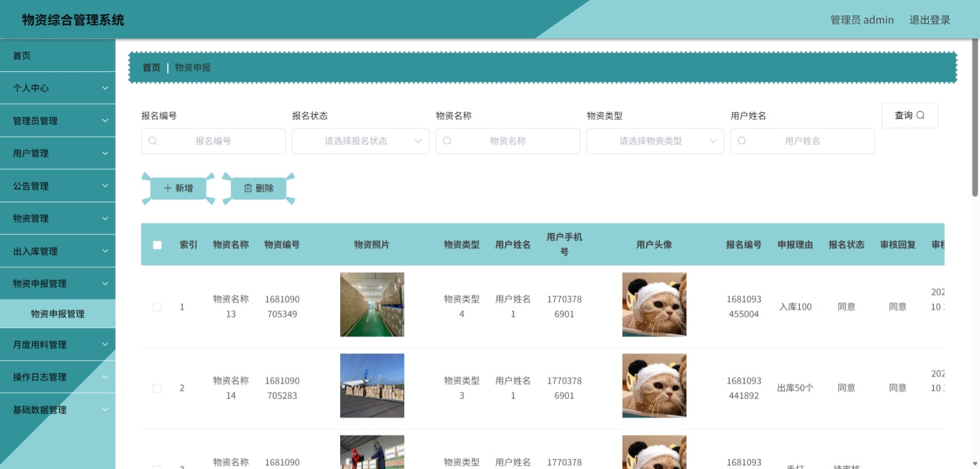Click 物资编号 cell 1681090705349
980x469 pixels.
click(282, 307)
